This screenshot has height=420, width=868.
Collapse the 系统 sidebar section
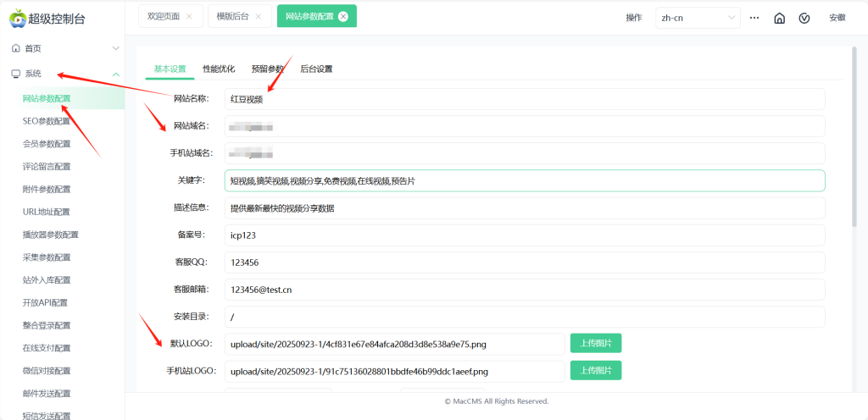coord(115,74)
